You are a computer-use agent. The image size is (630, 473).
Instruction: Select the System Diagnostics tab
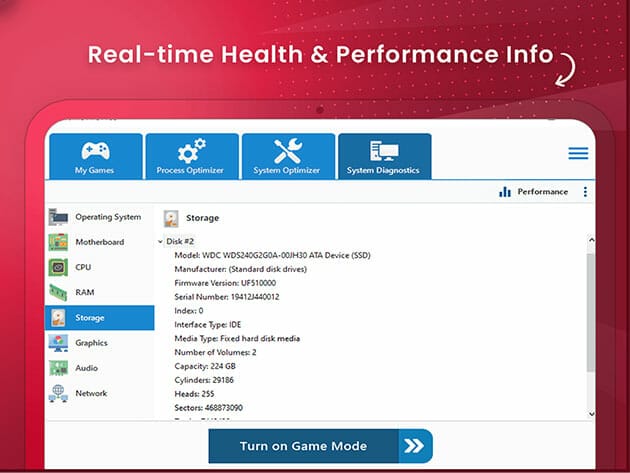384,158
